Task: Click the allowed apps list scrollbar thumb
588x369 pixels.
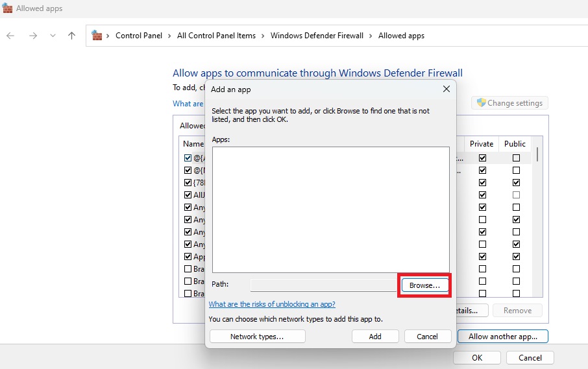Action: [537, 154]
